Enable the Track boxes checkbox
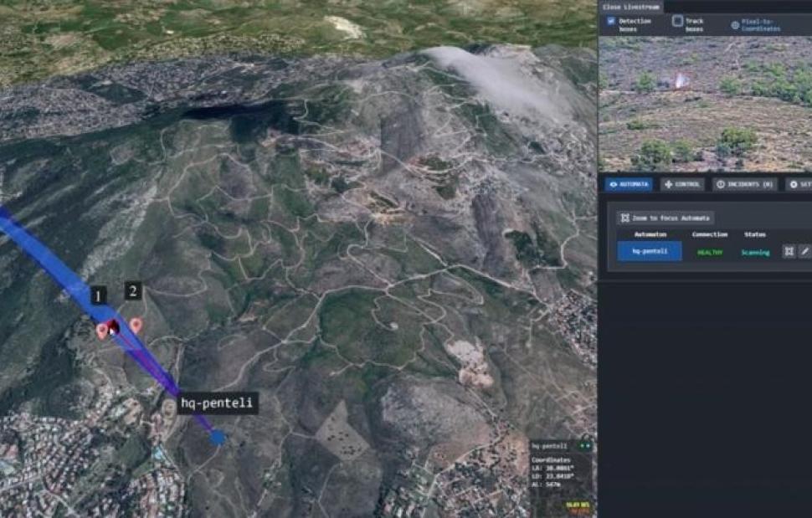 677,21
